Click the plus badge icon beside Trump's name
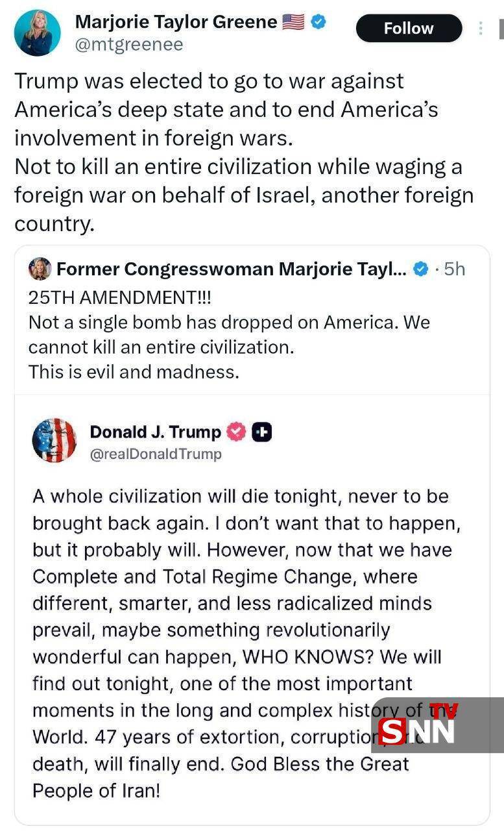This screenshot has height=831, width=504. tap(261, 432)
